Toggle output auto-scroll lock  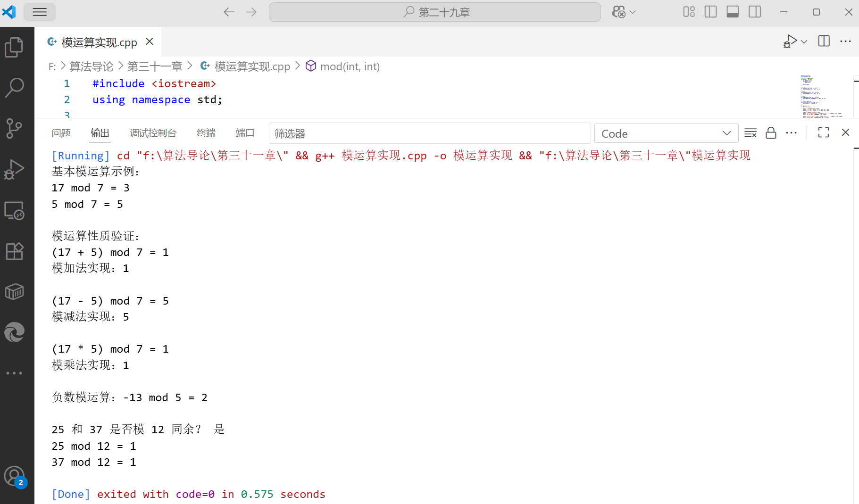771,133
